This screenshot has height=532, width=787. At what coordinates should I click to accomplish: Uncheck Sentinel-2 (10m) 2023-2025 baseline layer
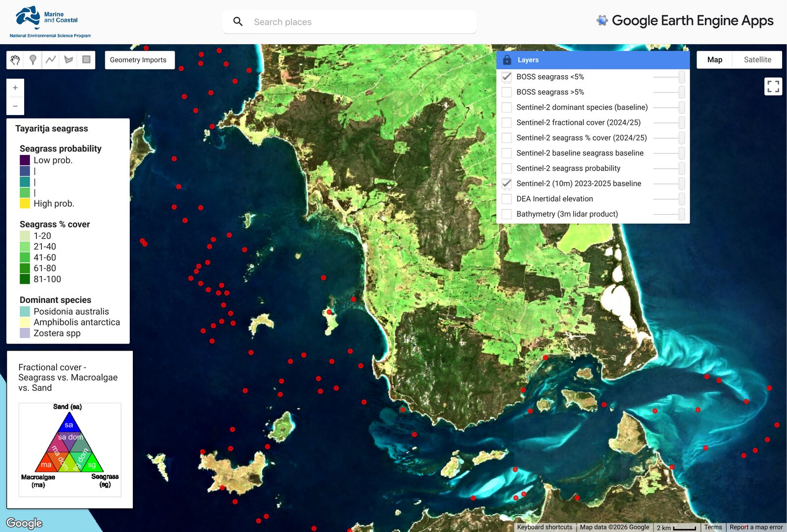(x=507, y=183)
